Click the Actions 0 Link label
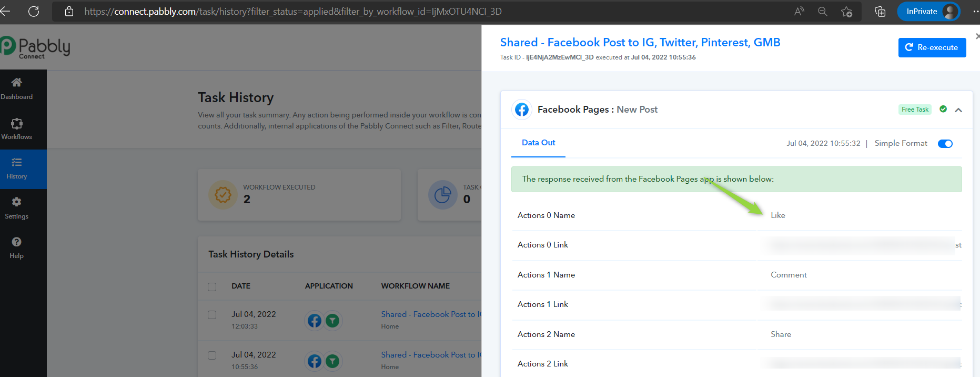This screenshot has width=980, height=377. pyautogui.click(x=543, y=245)
